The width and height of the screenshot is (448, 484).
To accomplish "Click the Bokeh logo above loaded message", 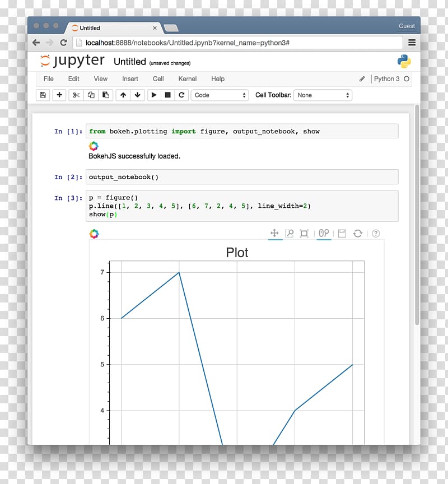I will click(x=94, y=146).
